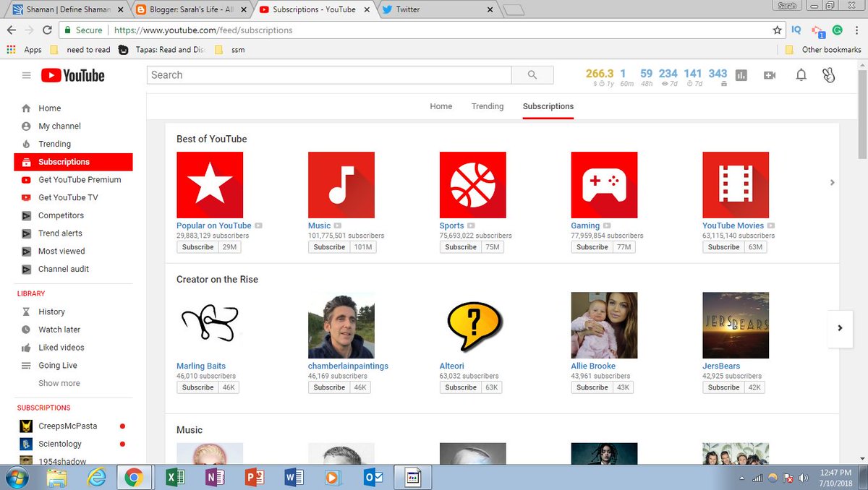Open the Popular on YouTube star channel

click(210, 185)
